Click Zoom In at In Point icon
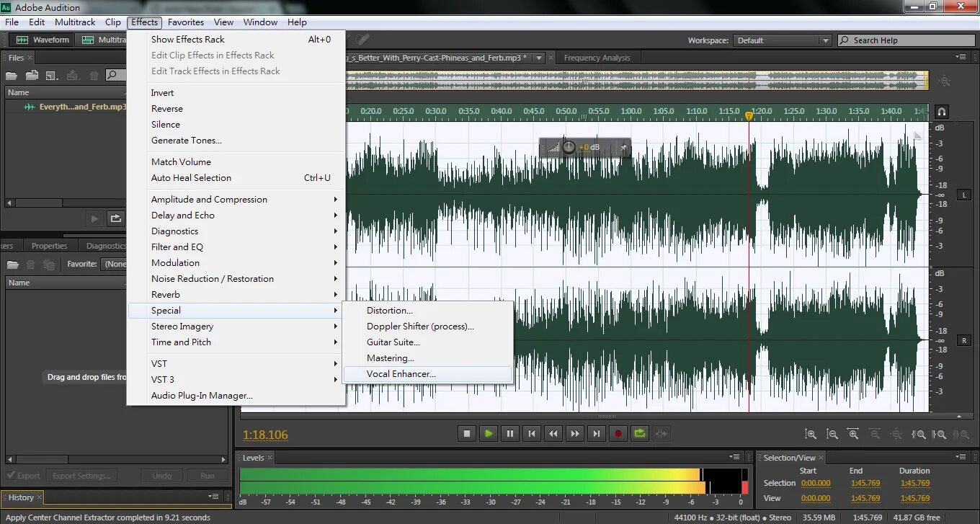This screenshot has width=980, height=524. click(x=918, y=434)
